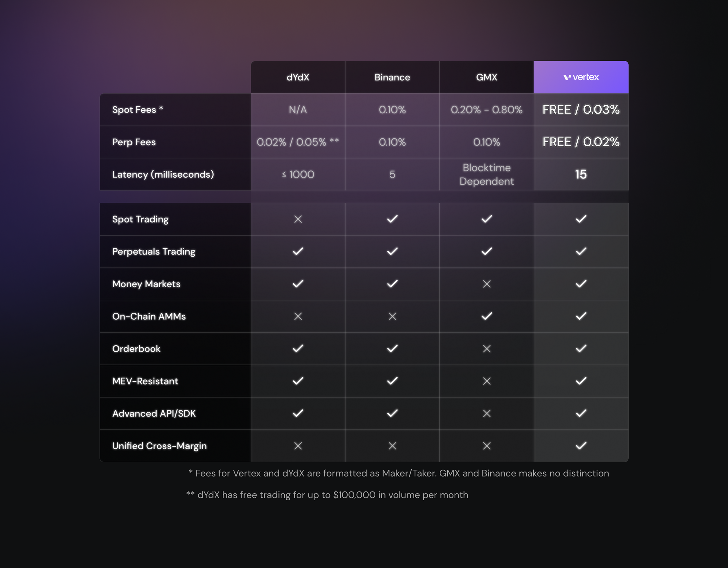
Task: Click the dYdX free trading footnote
Action: tap(327, 495)
